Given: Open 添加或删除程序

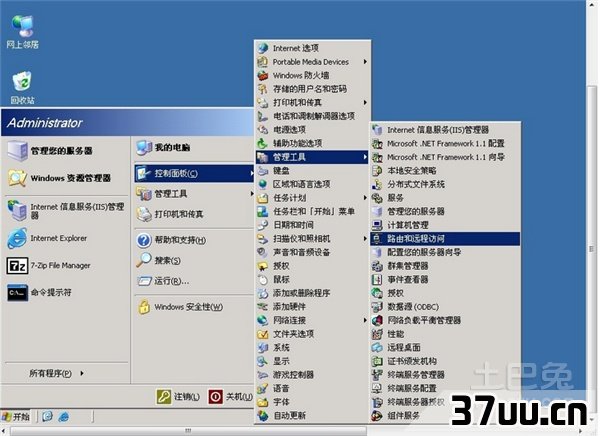Looking at the screenshot, I should [x=312, y=293].
